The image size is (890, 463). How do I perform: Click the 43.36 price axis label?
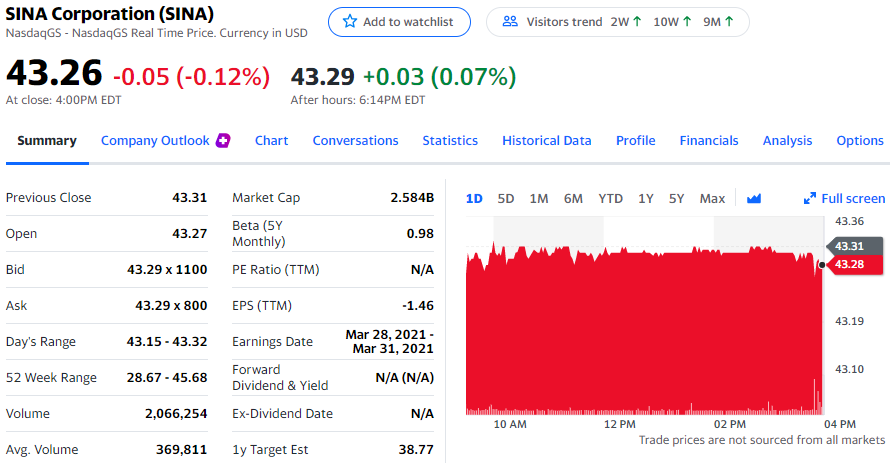coord(849,221)
